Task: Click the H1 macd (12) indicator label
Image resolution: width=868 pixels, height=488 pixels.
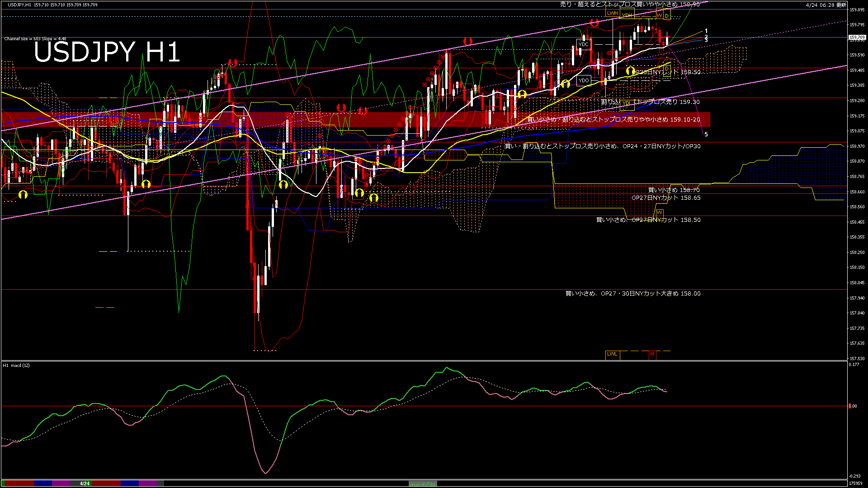Action: 16,365
